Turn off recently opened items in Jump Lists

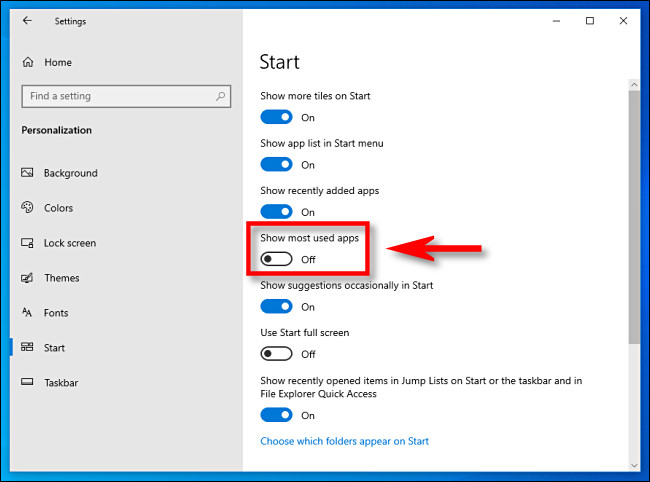click(276, 415)
